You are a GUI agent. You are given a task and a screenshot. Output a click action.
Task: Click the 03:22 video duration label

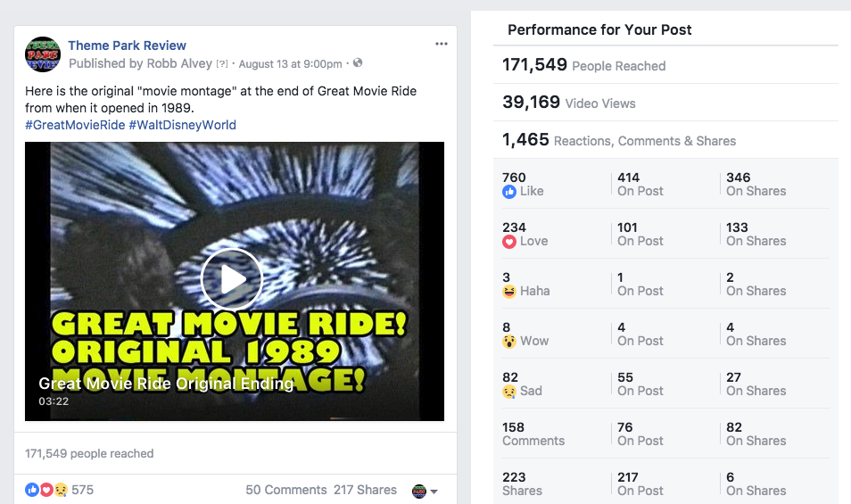click(54, 401)
